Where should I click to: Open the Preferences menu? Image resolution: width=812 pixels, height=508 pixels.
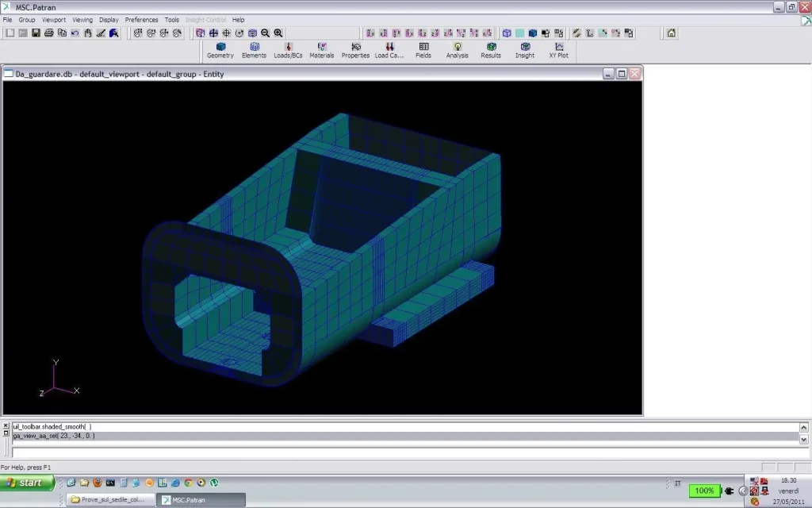(x=141, y=20)
